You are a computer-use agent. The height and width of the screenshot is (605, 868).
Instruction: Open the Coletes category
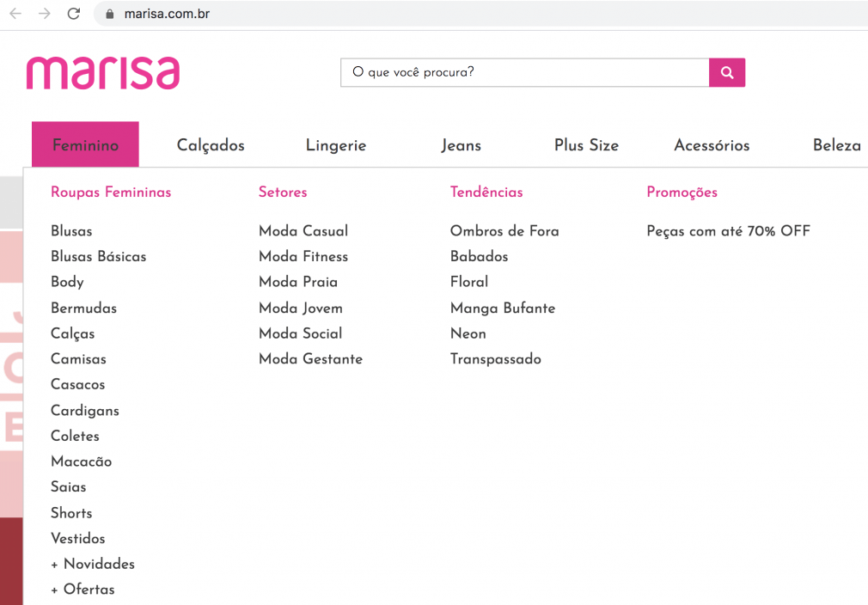[75, 436]
